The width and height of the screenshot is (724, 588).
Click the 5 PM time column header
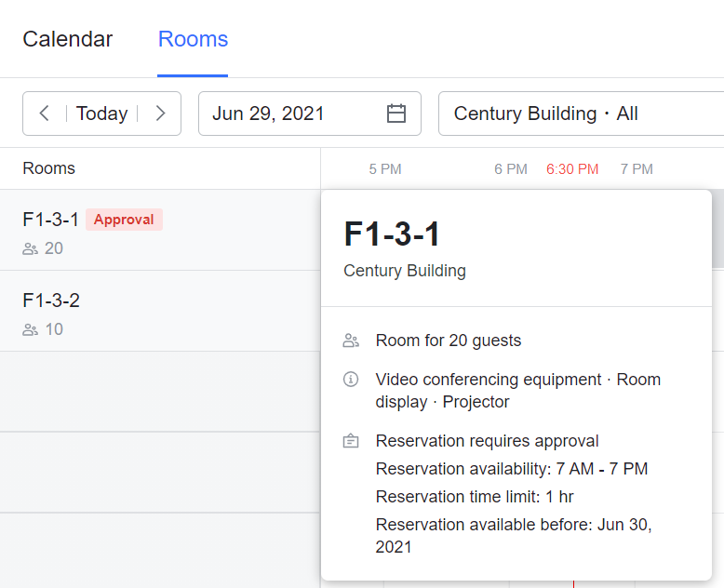(385, 169)
